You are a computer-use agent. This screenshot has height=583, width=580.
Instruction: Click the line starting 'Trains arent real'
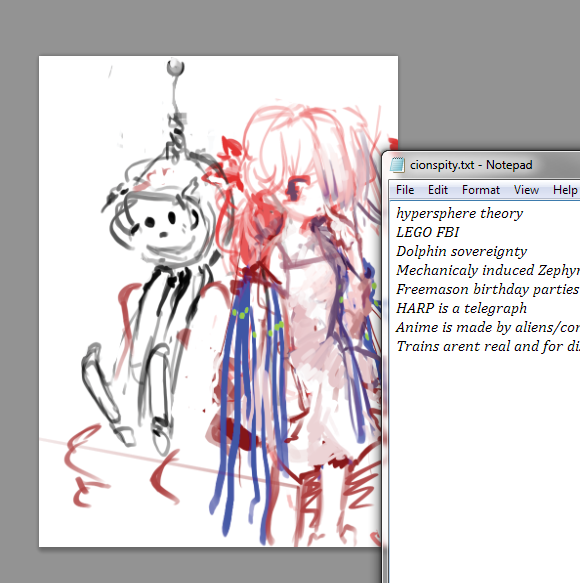click(488, 346)
